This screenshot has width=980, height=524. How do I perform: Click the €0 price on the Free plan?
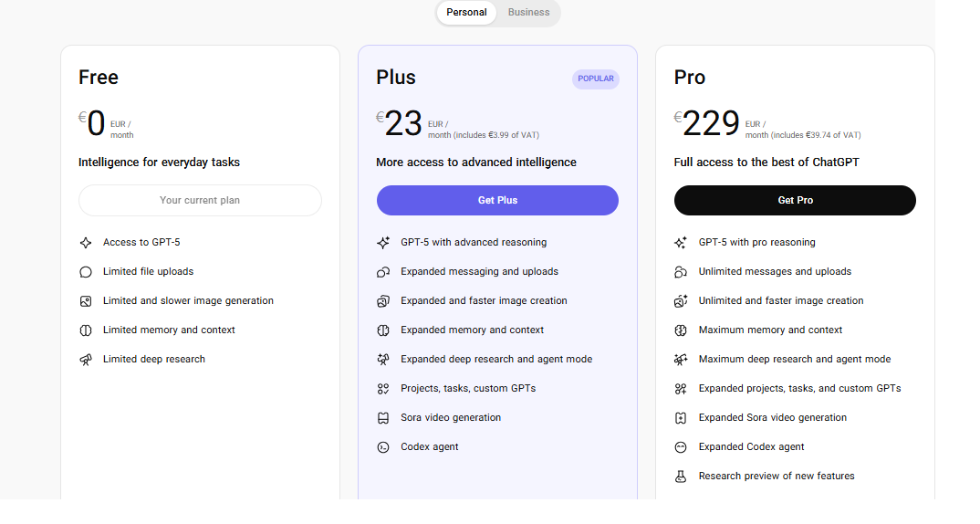coord(92,122)
